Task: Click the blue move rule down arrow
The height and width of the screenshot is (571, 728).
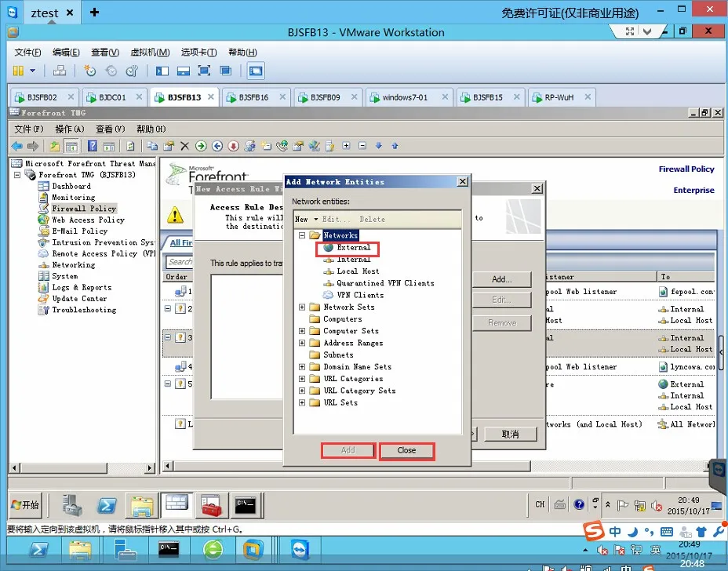Action: click(379, 146)
